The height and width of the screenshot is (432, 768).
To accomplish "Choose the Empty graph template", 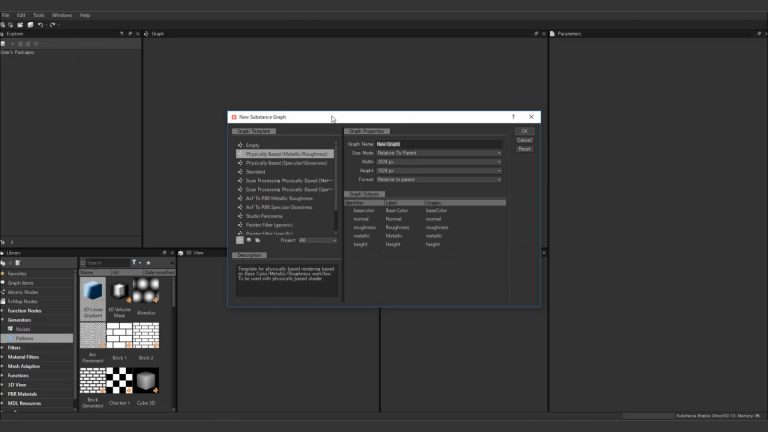I will [x=252, y=145].
